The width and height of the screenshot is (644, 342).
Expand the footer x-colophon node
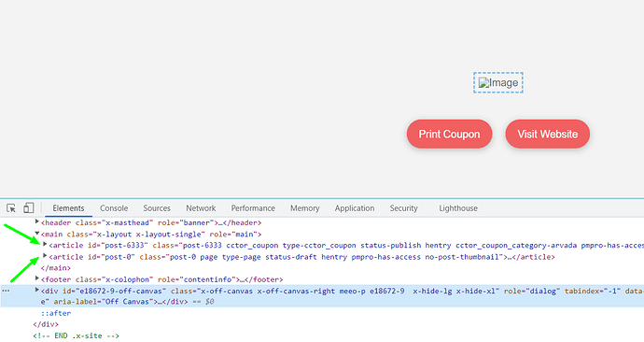[x=36, y=278]
